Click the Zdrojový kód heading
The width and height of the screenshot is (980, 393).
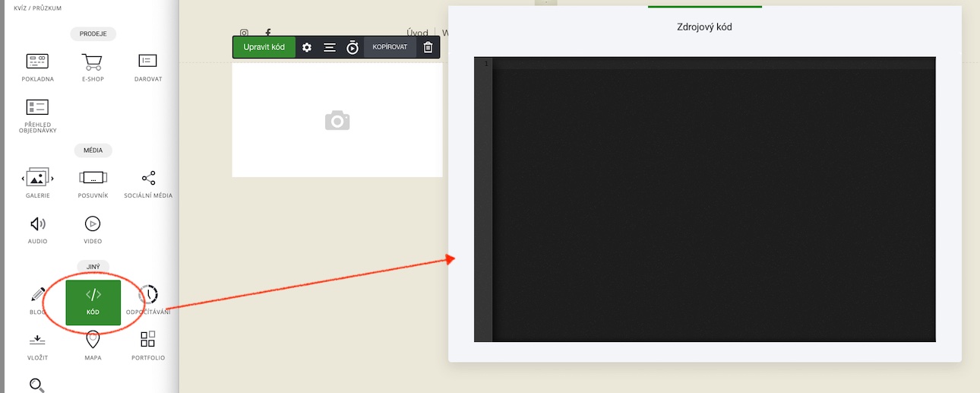point(704,27)
